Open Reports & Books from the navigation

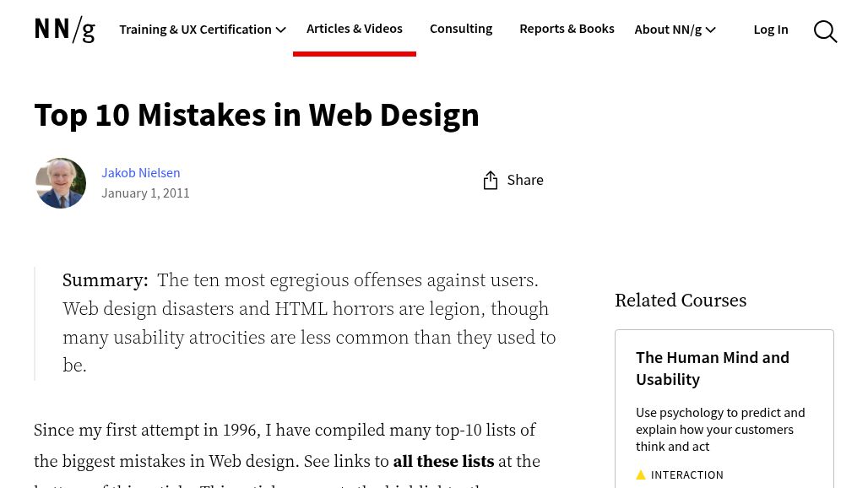tap(567, 29)
